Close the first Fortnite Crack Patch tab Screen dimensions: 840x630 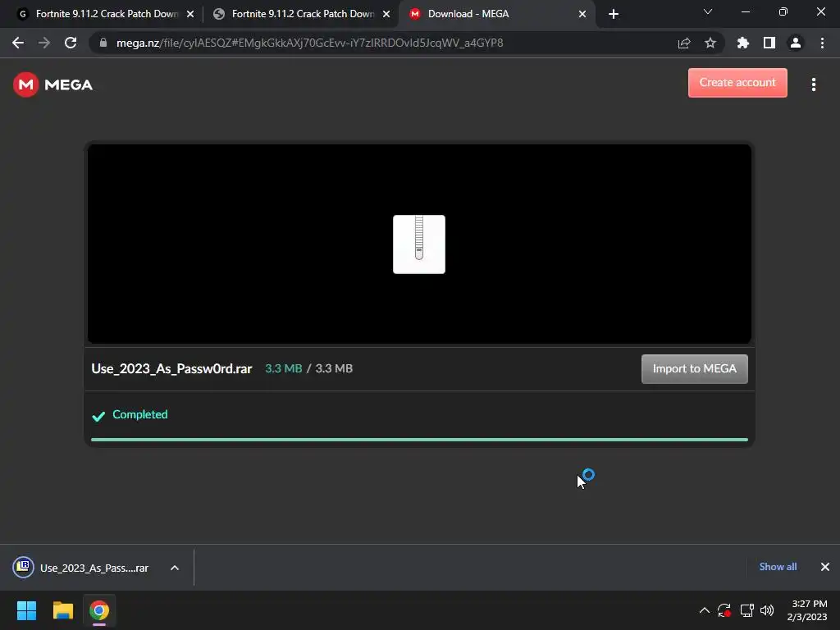coord(190,15)
